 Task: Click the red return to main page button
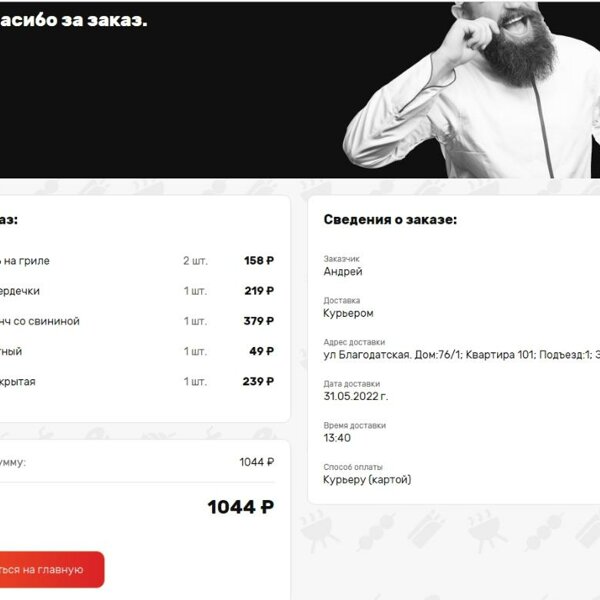tap(52, 569)
